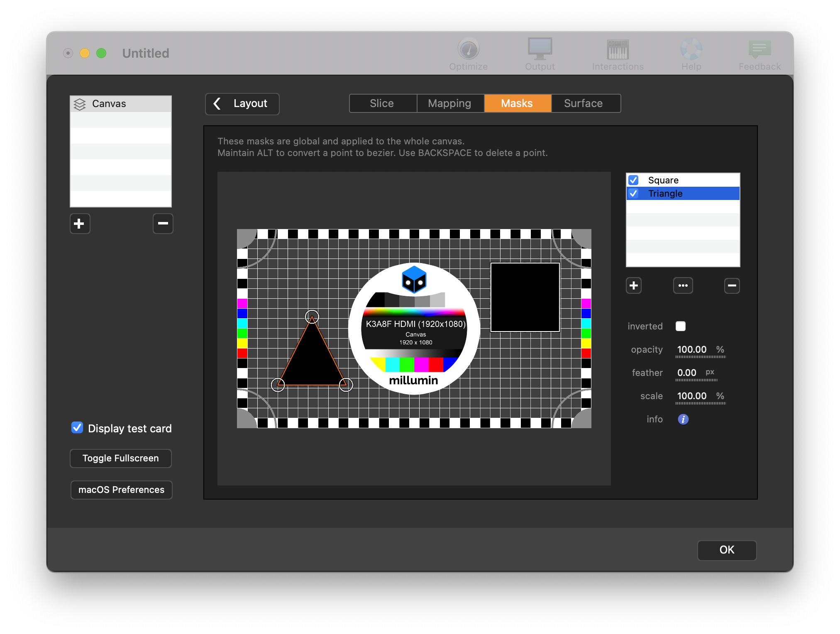Open the Output toolbar icon
Screen dimensions: 840x634
(540, 50)
